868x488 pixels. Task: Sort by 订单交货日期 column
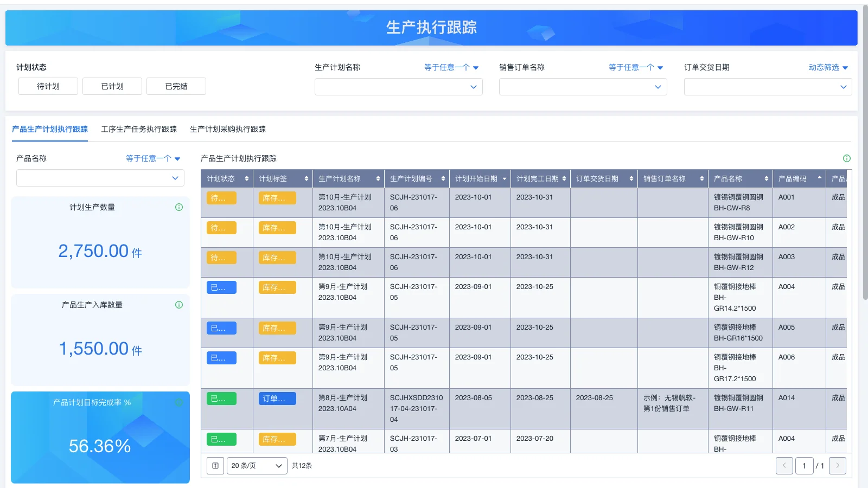(631, 178)
